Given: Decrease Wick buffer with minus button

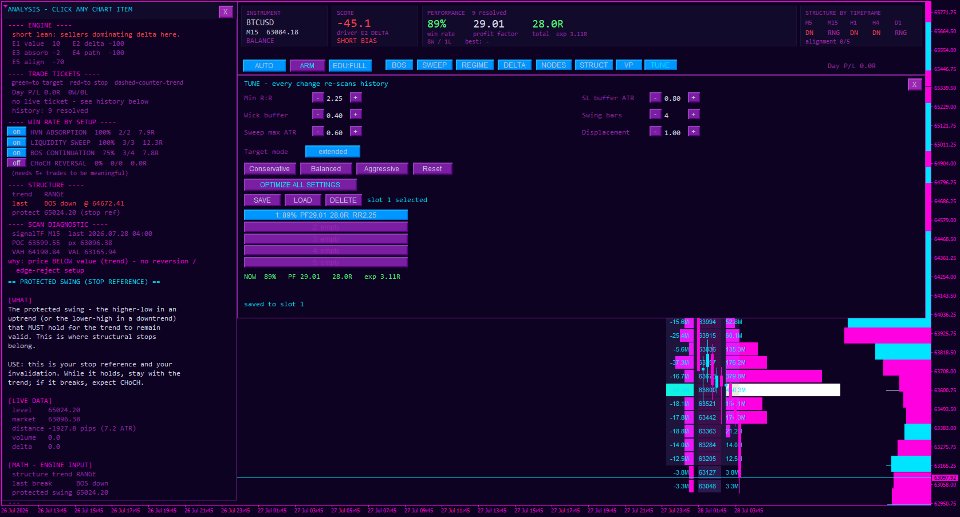Looking at the screenshot, I should [x=317, y=115].
